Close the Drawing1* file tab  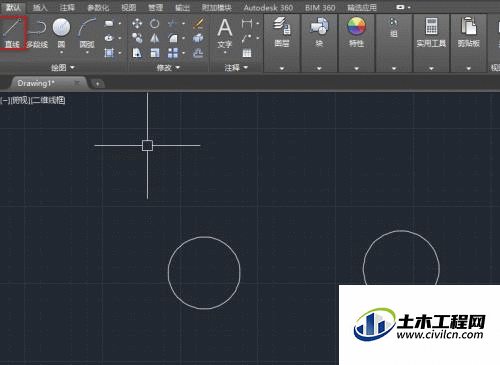click(x=77, y=83)
